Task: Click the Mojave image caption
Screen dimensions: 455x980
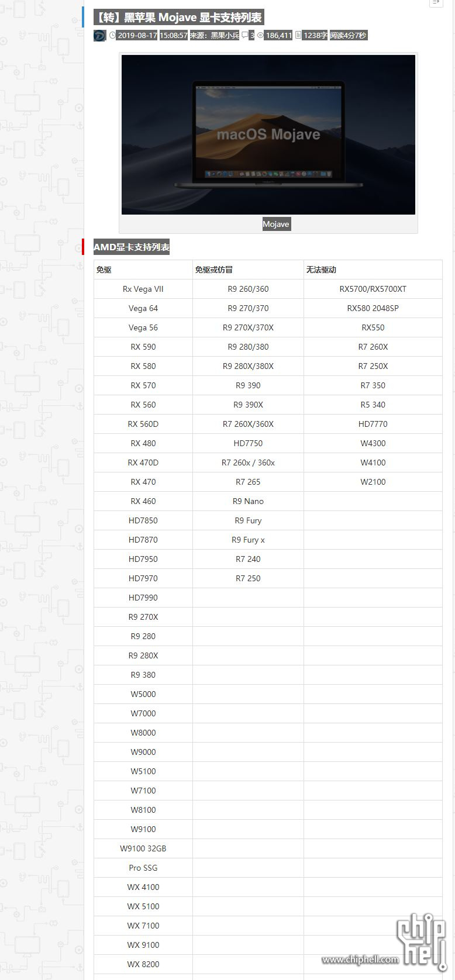Action: pos(276,224)
